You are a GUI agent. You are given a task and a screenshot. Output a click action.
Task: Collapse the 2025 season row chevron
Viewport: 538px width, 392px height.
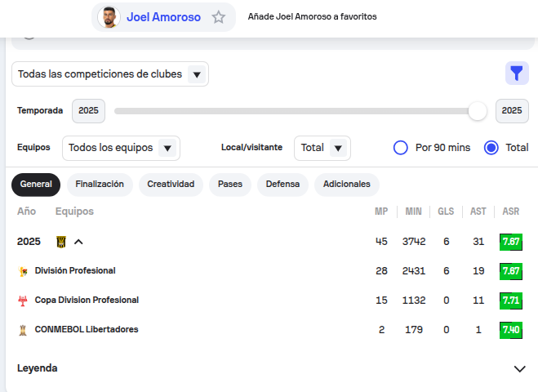click(x=79, y=242)
